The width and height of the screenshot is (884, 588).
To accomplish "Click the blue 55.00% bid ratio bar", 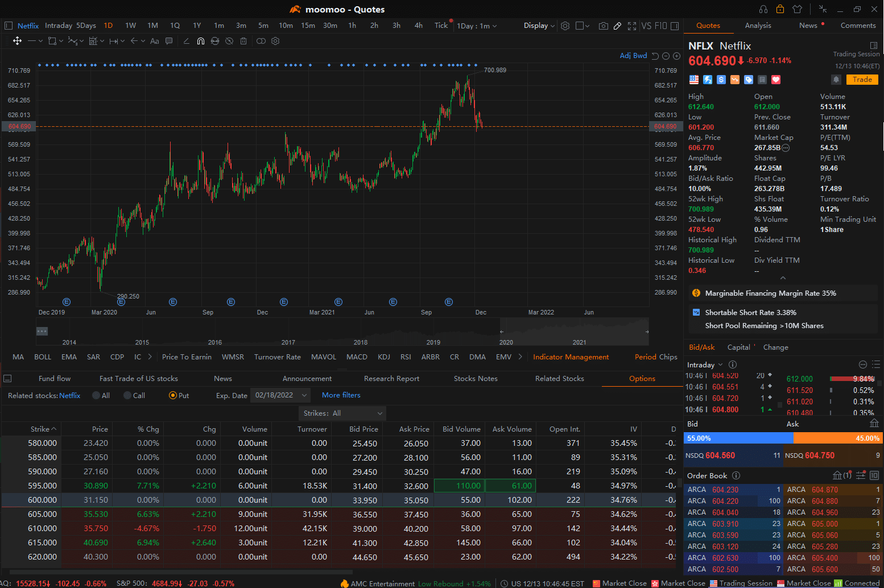I will pos(738,438).
